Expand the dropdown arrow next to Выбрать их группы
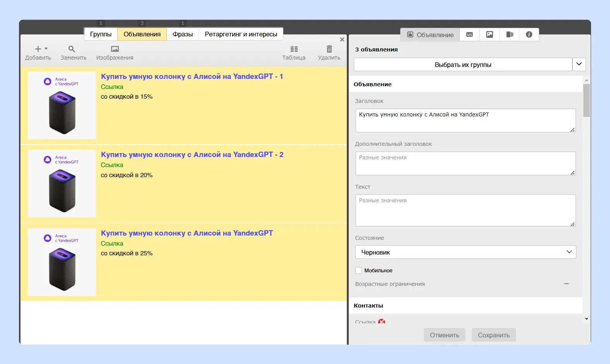This screenshot has height=364, width=610. pos(579,64)
